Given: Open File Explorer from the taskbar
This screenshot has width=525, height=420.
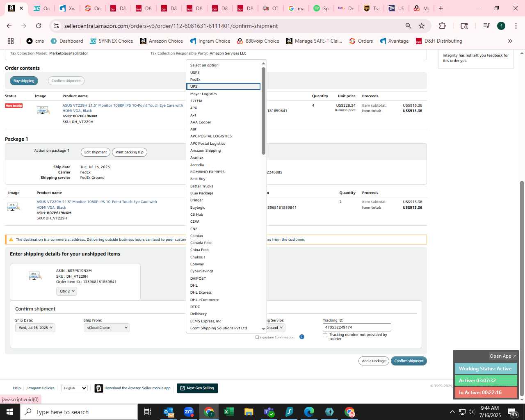Looking at the screenshot, I should tap(249, 412).
